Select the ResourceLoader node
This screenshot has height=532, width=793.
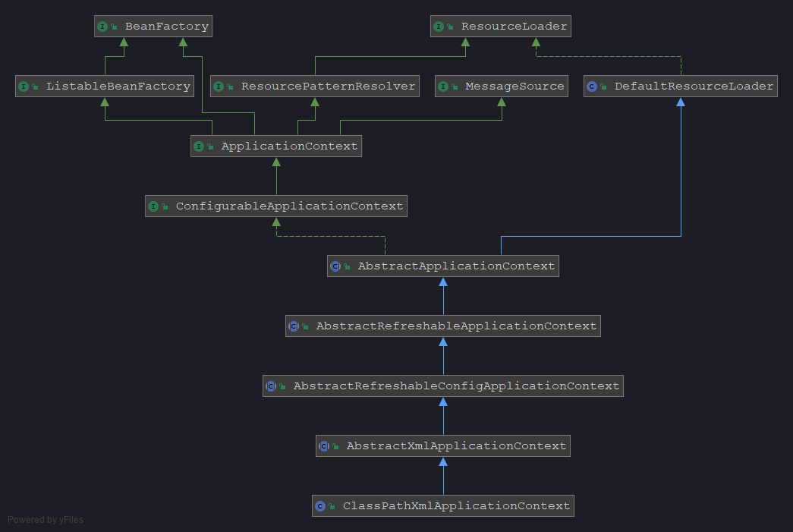[x=500, y=26]
